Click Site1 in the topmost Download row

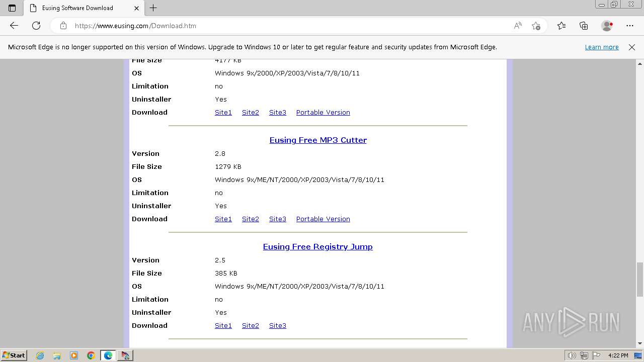(223, 112)
